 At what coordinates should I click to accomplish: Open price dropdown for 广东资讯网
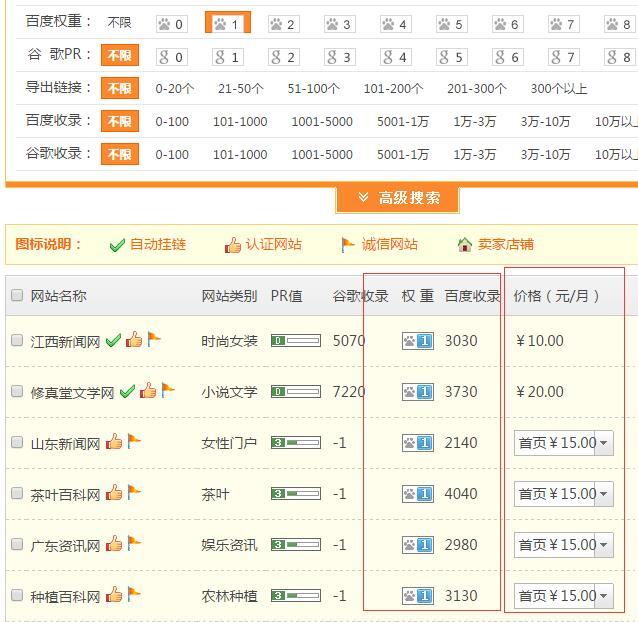pyautogui.click(x=564, y=545)
